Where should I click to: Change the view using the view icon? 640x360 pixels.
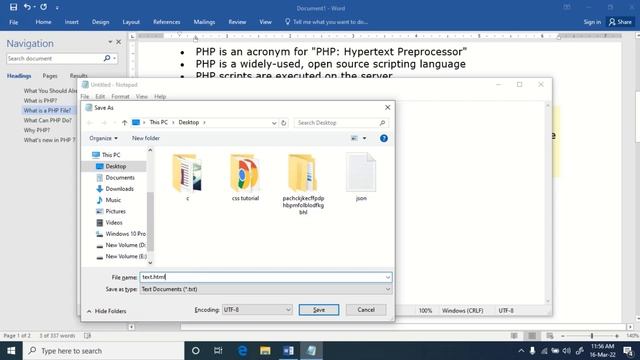pyautogui.click(x=354, y=138)
